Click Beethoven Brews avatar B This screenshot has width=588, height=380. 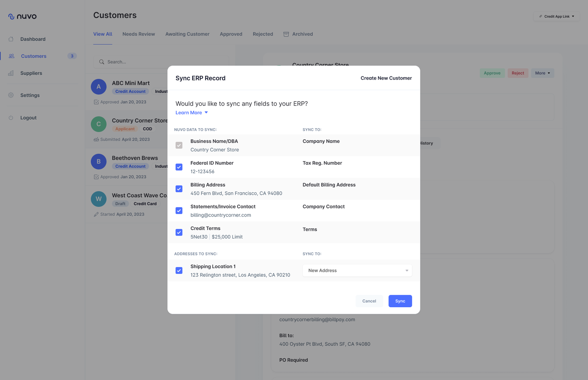coord(98,162)
